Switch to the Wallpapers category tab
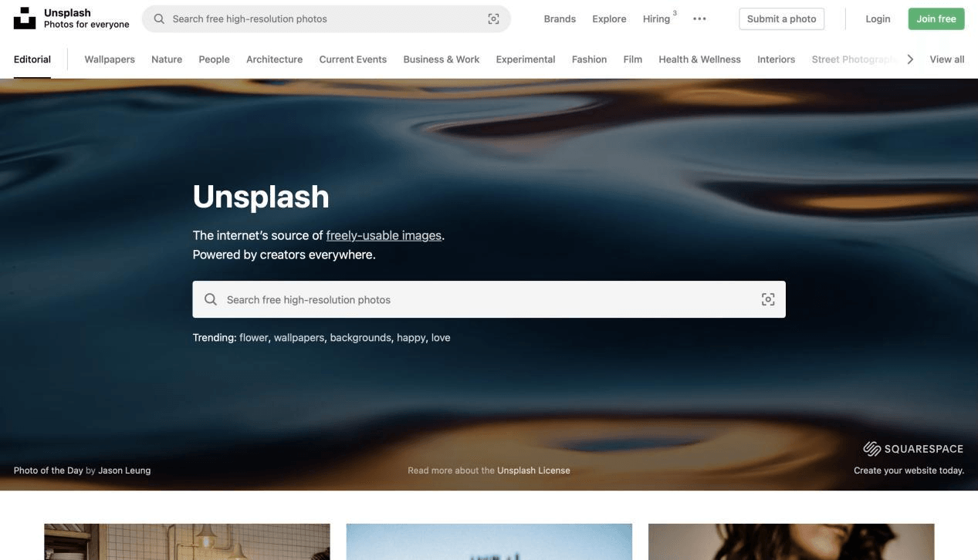 pos(109,59)
